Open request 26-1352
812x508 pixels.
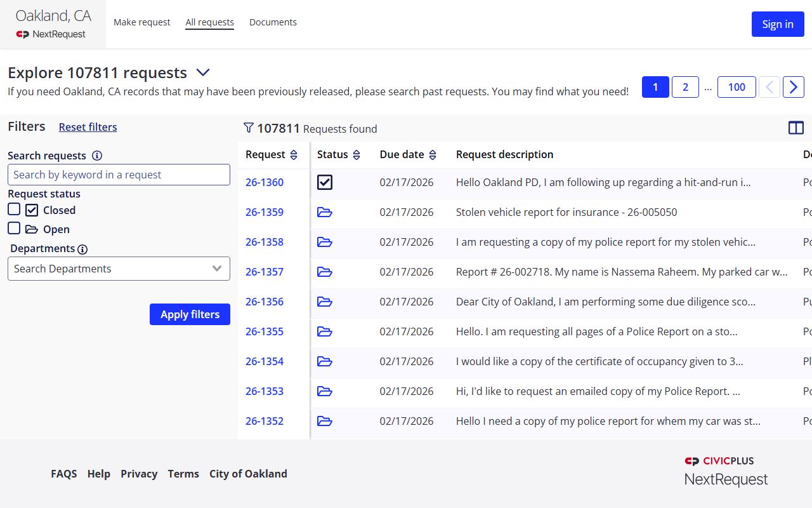pos(265,421)
